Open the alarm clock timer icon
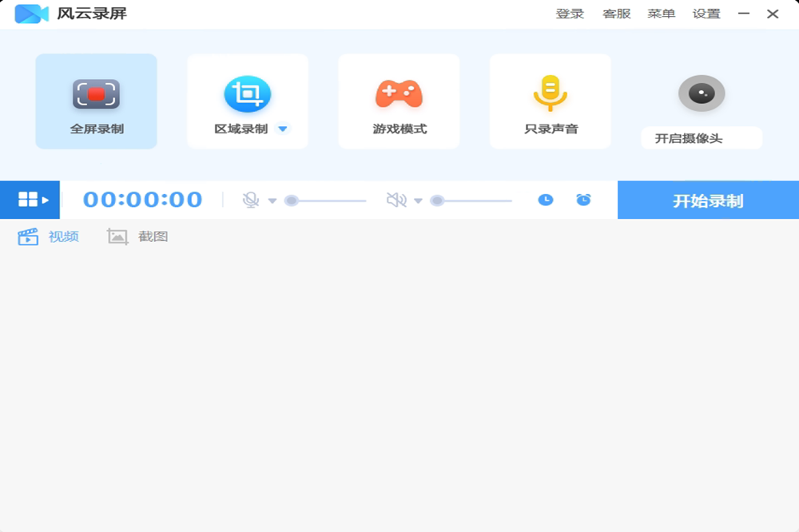Screen dimensions: 799x532 click(x=584, y=200)
